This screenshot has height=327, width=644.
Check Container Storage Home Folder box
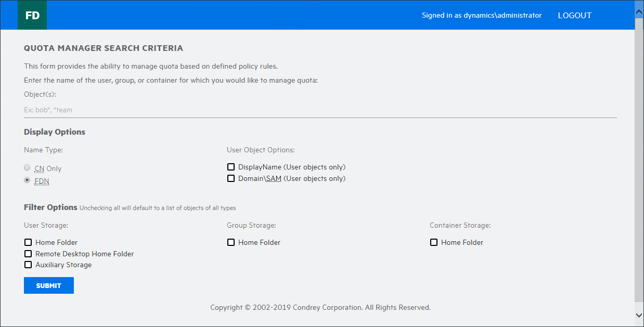434,242
